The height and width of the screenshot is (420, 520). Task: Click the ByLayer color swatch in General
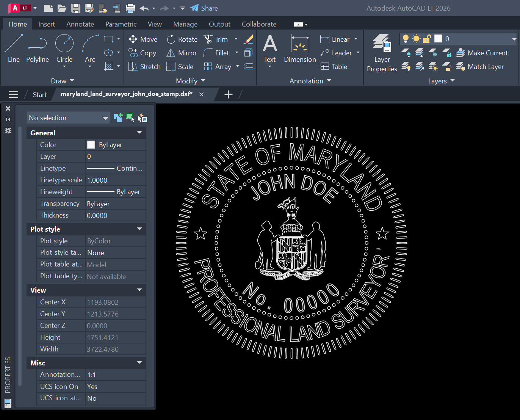pyautogui.click(x=91, y=144)
